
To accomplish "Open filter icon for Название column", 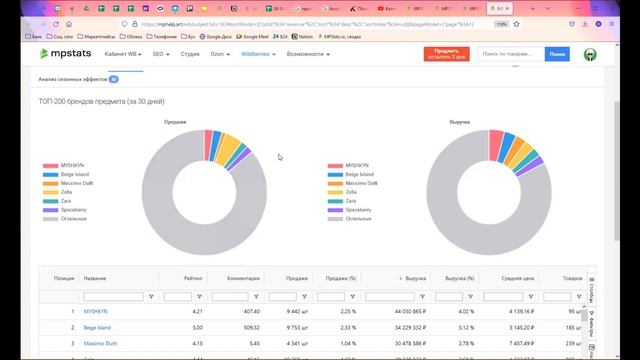I will click(x=151, y=297).
